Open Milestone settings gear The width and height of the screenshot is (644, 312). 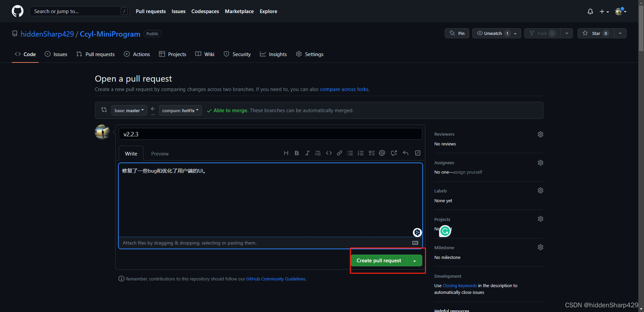540,247
